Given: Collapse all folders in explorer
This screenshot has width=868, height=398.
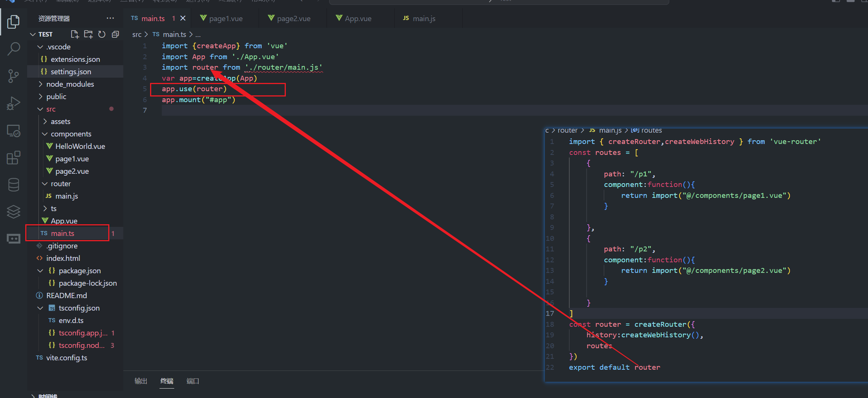Looking at the screenshot, I should (x=115, y=34).
